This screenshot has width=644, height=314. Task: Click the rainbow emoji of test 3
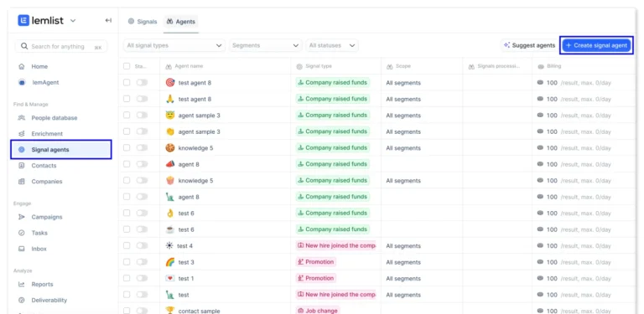(x=170, y=262)
